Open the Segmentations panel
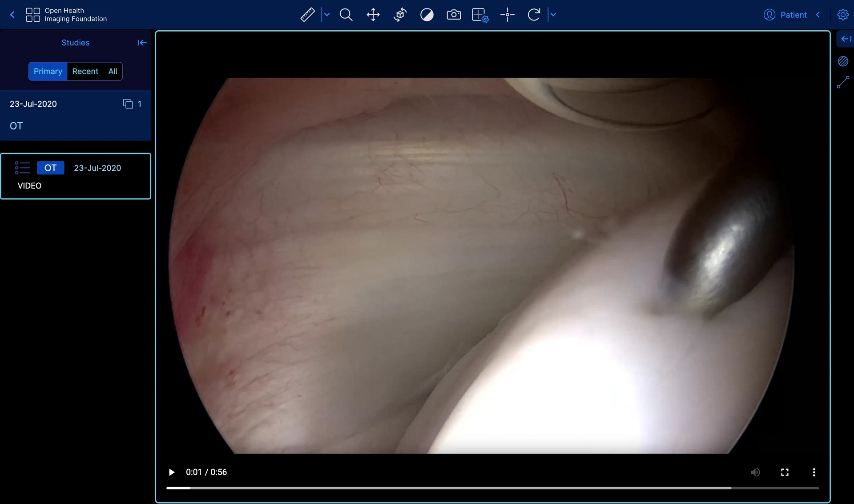Image resolution: width=854 pixels, height=504 pixels. pyautogui.click(x=843, y=61)
